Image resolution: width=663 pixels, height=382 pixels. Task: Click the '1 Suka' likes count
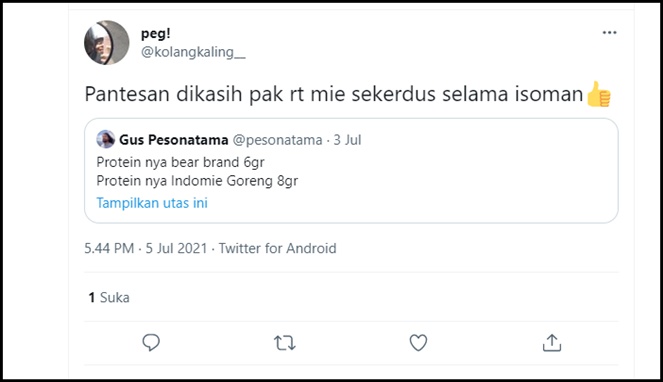click(x=109, y=297)
